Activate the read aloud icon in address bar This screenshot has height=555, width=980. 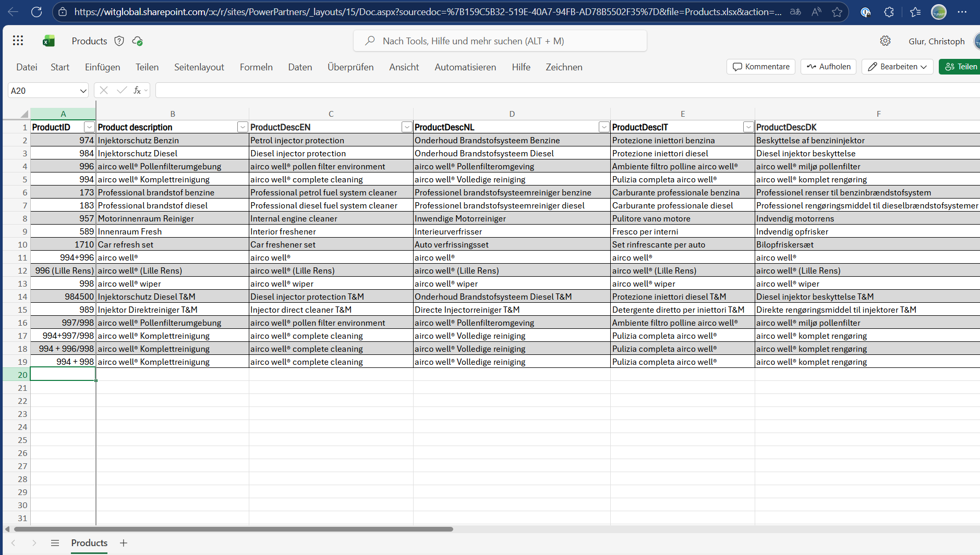[816, 11]
